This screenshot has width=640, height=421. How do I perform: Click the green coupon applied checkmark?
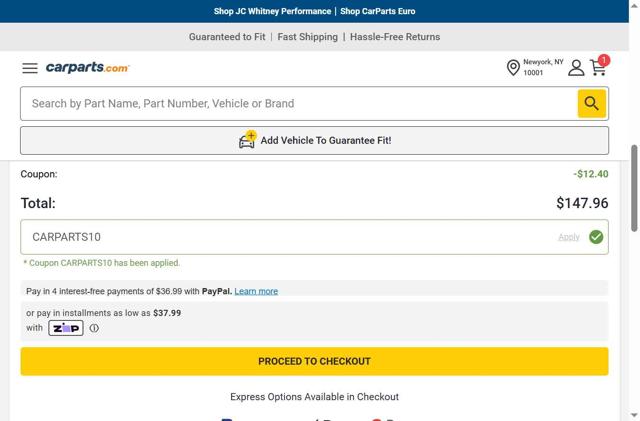pyautogui.click(x=596, y=237)
